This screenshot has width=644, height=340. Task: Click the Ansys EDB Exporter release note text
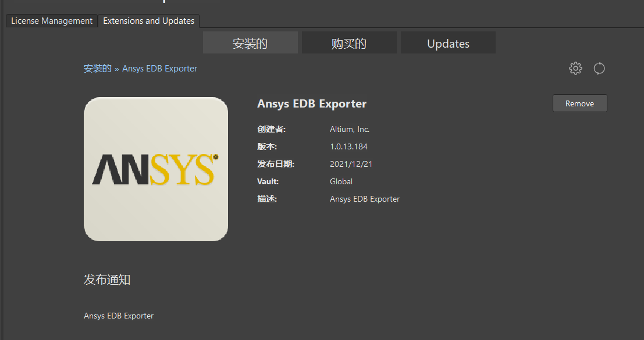(119, 316)
